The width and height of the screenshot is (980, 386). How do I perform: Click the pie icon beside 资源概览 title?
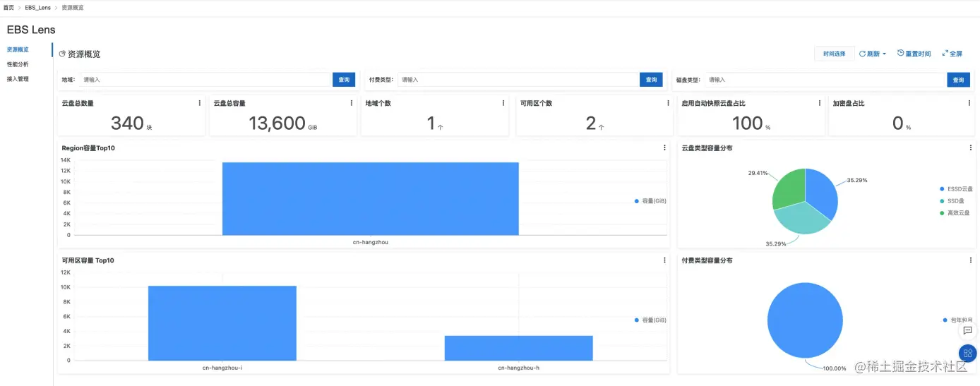[x=62, y=54]
